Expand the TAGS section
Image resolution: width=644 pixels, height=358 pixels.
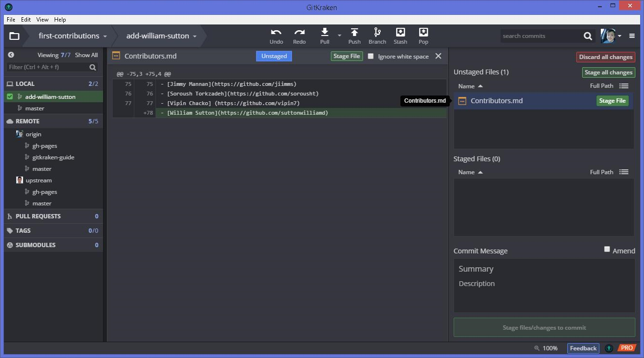pyautogui.click(x=53, y=231)
